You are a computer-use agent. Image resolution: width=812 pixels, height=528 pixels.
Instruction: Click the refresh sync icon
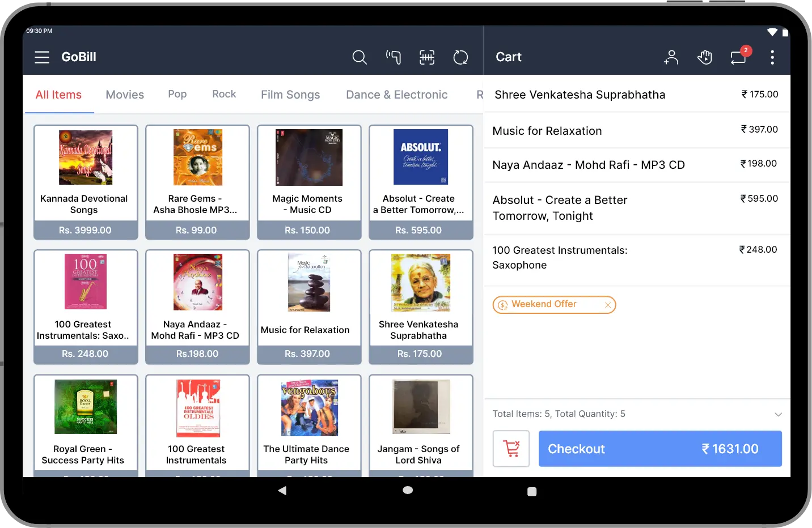460,57
